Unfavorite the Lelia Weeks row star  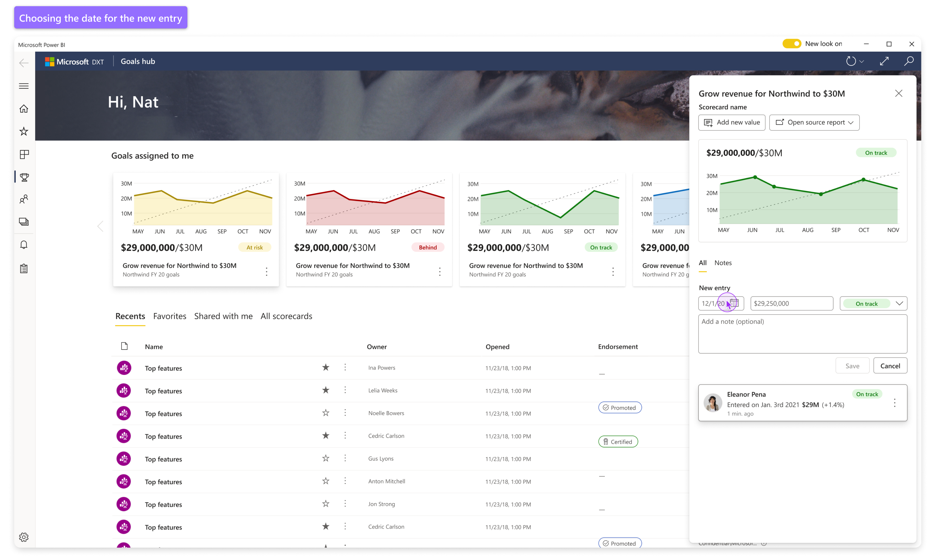pos(326,390)
